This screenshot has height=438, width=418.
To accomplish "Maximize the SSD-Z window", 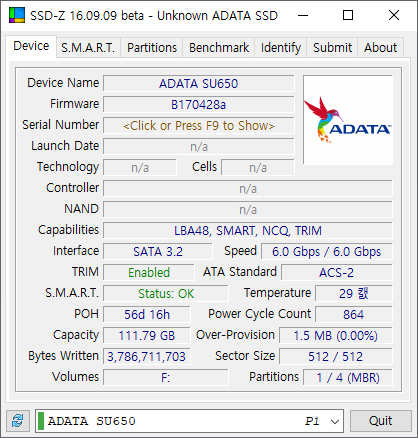I will tap(348, 15).
